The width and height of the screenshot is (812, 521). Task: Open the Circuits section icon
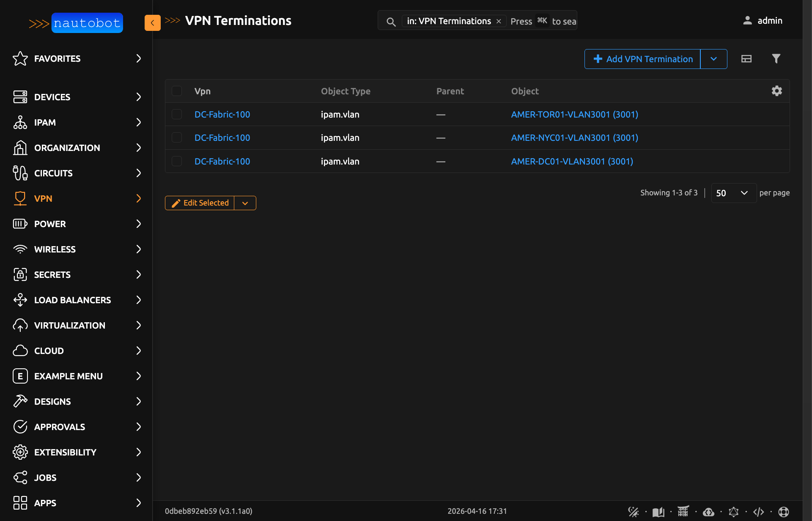[x=20, y=173]
